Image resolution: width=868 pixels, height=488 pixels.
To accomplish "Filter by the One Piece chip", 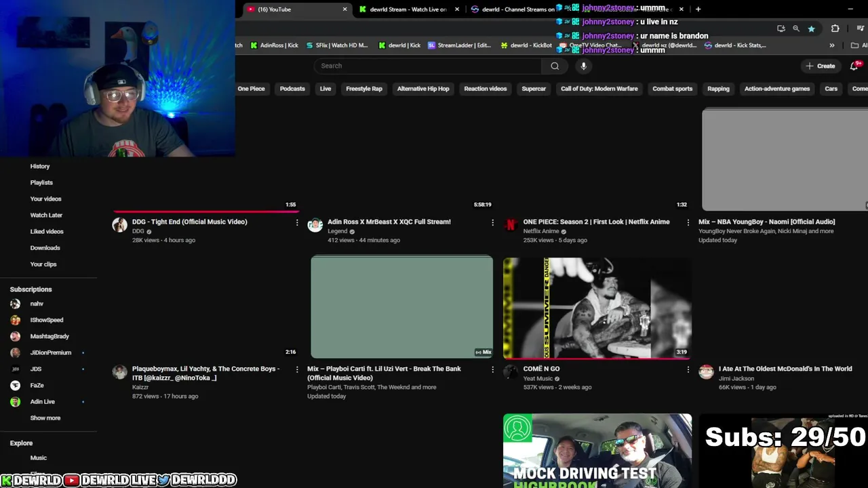I will pos(252,89).
